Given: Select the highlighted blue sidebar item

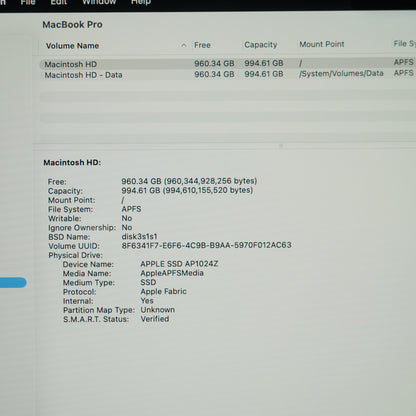Looking at the screenshot, I should [13, 282].
